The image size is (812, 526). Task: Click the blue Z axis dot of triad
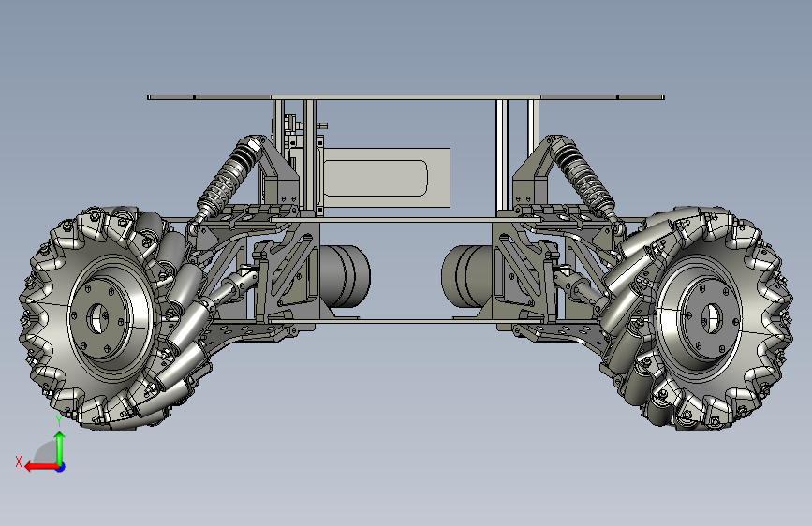61,467
